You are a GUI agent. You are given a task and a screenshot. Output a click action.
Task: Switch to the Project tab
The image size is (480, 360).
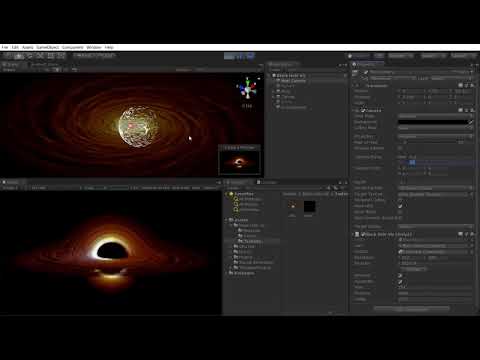pyautogui.click(x=238, y=182)
